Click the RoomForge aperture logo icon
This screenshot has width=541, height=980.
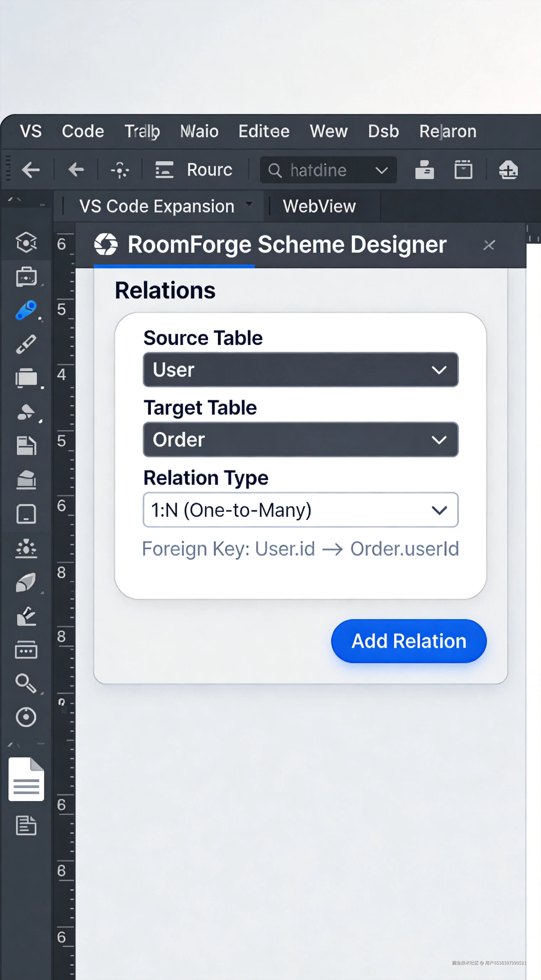[106, 244]
